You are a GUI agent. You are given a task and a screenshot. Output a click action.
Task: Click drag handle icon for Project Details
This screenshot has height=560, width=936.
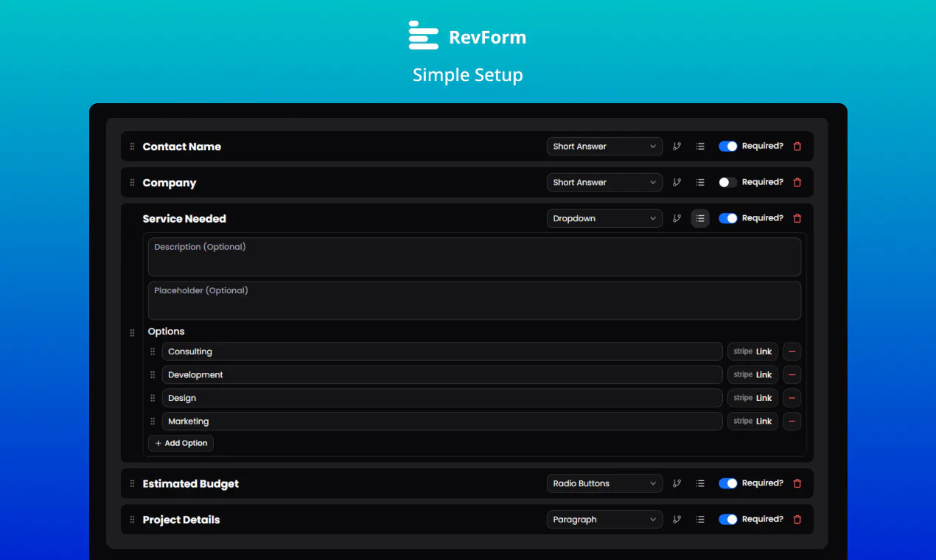(133, 520)
